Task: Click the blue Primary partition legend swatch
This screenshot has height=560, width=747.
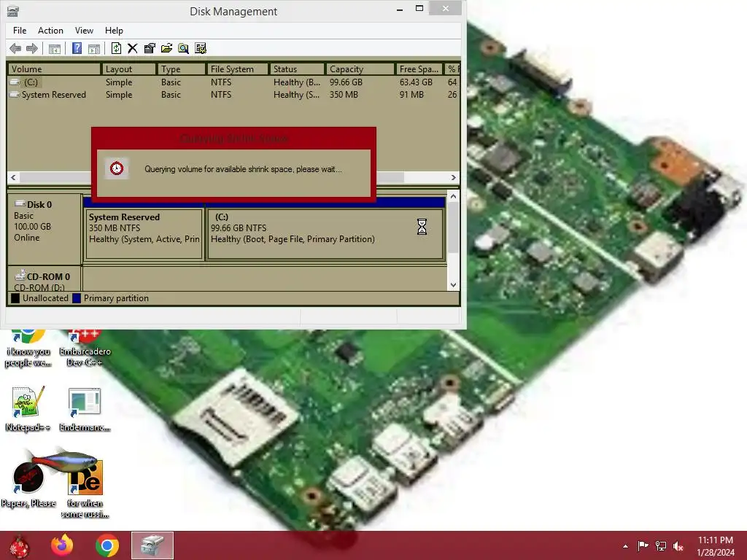Action: tap(76, 298)
